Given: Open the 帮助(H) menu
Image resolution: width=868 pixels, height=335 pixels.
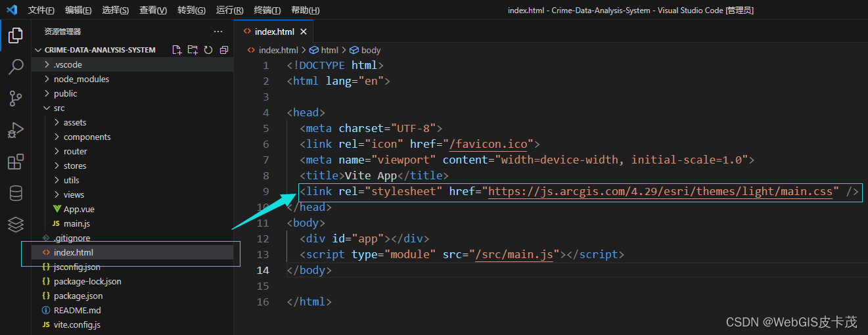Looking at the screenshot, I should coord(305,11).
